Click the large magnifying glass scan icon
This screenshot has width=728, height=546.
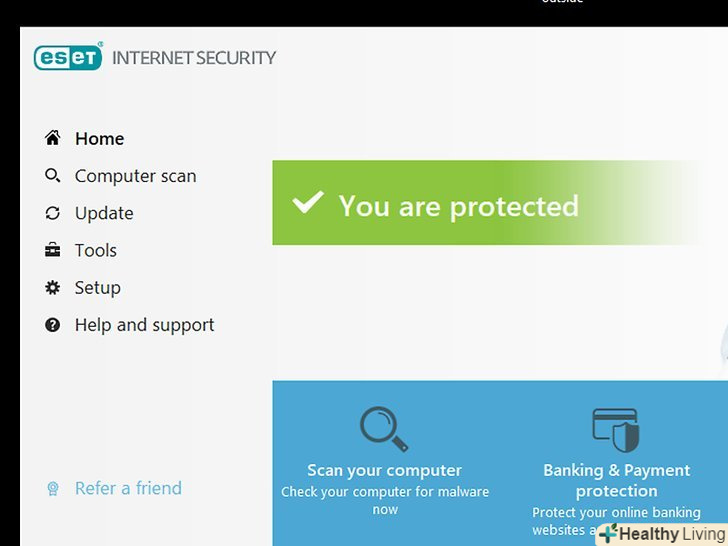(384, 428)
